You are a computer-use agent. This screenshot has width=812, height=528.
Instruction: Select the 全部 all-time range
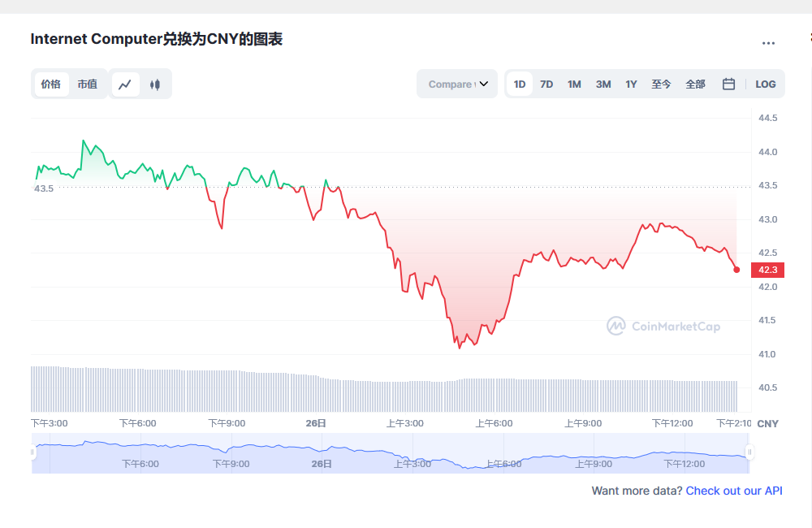pyautogui.click(x=695, y=84)
